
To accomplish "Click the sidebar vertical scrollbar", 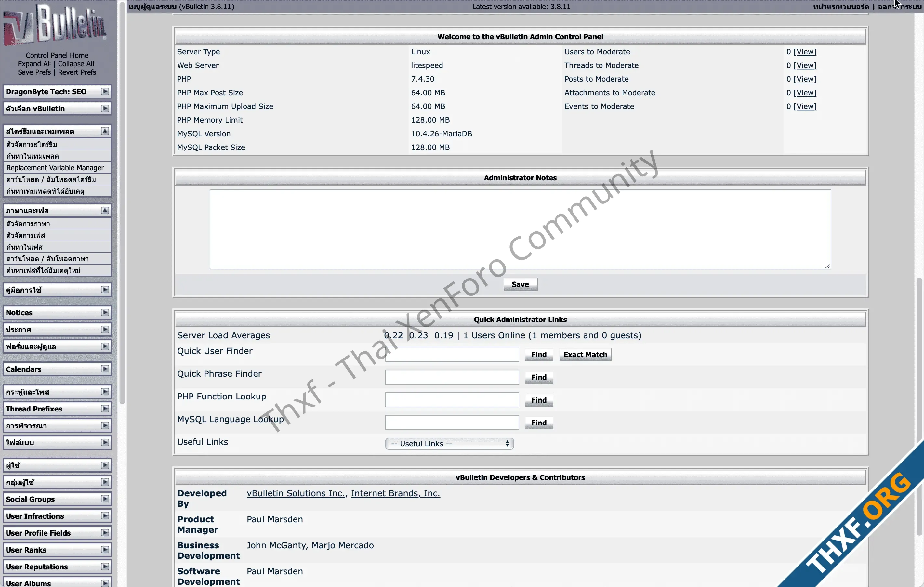I will tap(122, 203).
